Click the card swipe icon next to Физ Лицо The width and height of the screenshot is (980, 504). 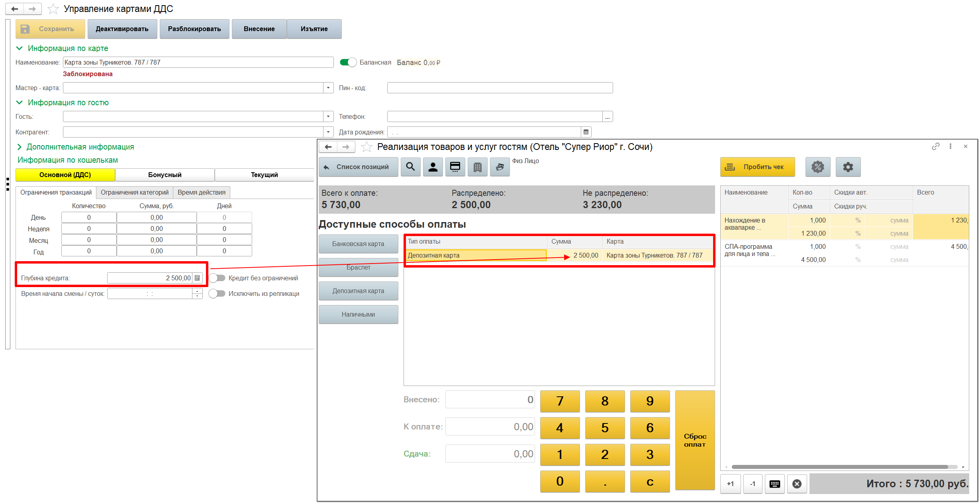500,167
